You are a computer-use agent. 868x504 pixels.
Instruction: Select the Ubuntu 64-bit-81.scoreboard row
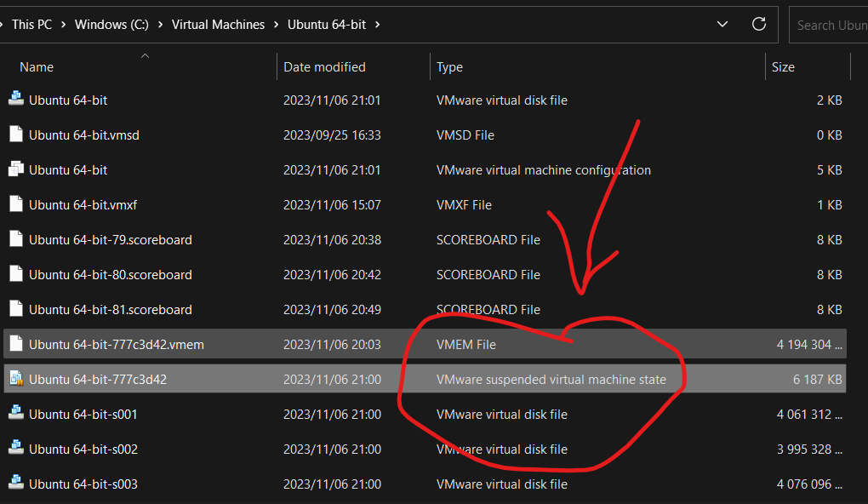click(111, 309)
